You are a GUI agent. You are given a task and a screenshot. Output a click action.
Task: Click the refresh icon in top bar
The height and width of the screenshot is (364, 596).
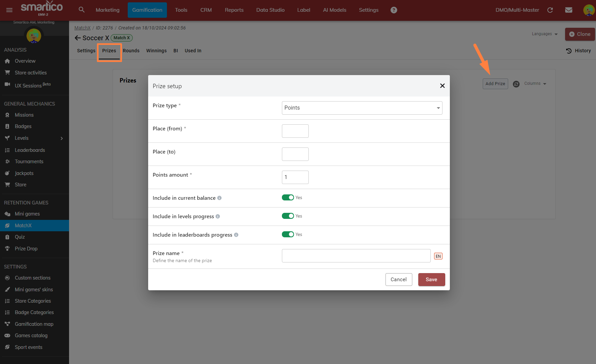coord(550,10)
